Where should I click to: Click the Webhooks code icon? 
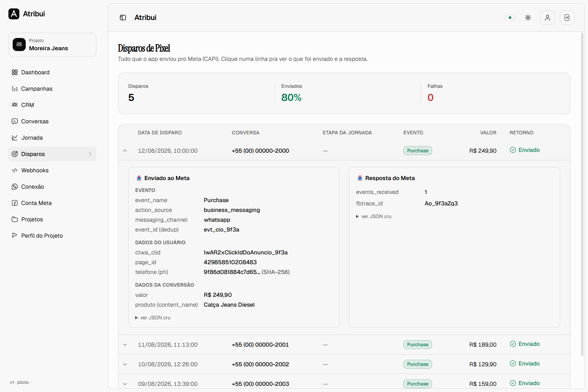[x=15, y=170]
